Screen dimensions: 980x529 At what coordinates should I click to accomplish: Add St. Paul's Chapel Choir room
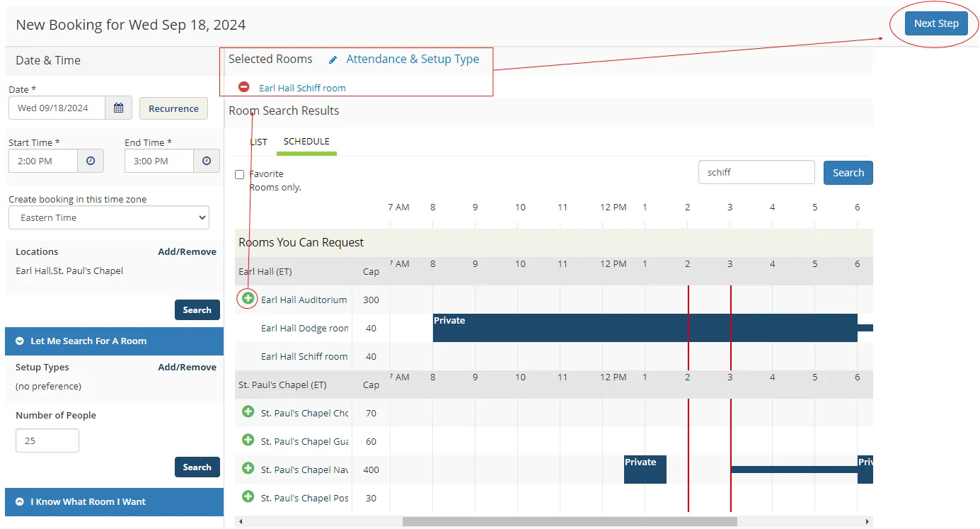[x=248, y=411]
